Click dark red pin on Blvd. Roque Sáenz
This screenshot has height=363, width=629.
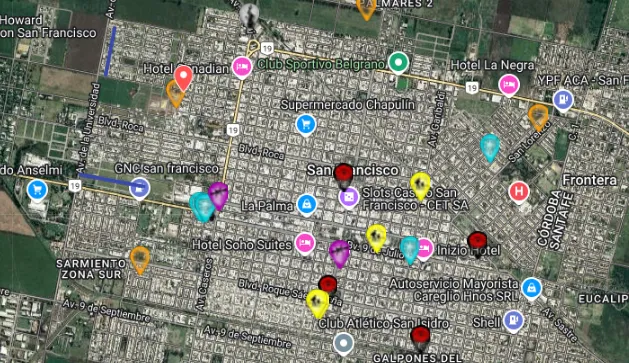328,285
